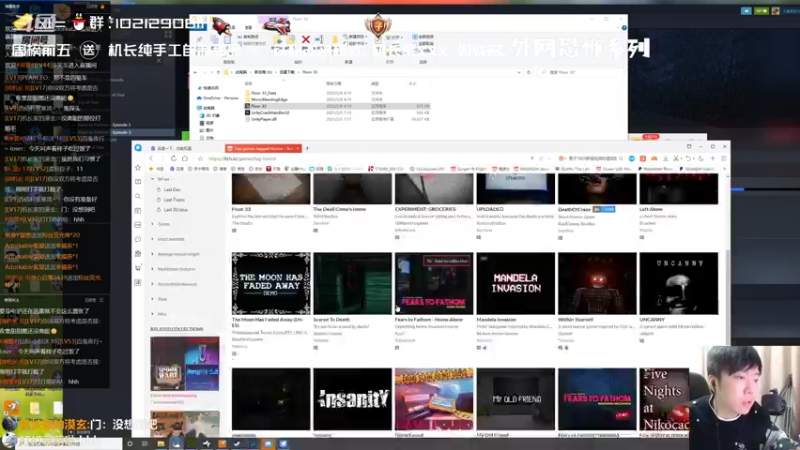Click the My Old Friend game thumbnail
This screenshot has width=800, height=450.
pos(516,399)
